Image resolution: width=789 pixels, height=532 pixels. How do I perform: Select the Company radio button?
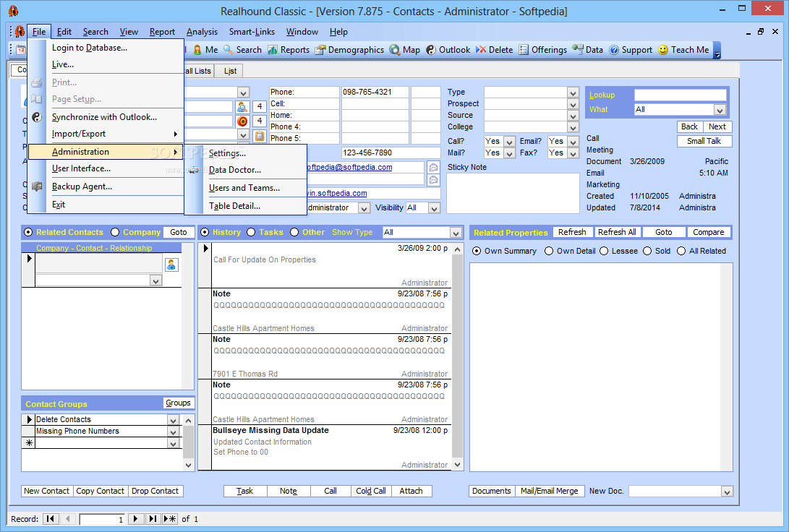pyautogui.click(x=115, y=232)
